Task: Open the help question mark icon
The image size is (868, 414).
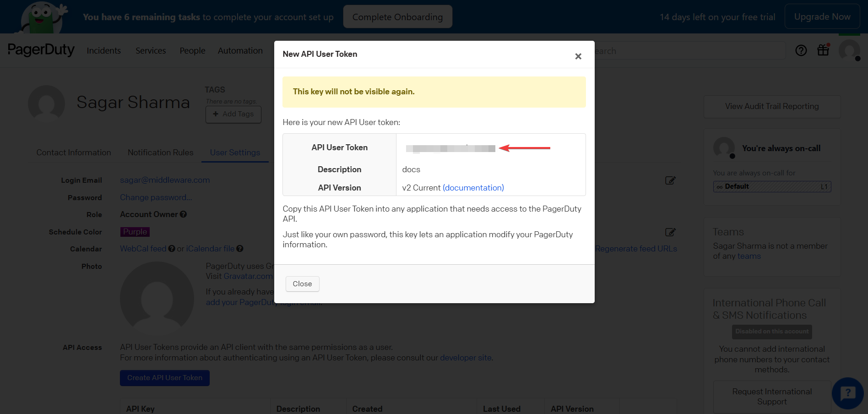Action: [x=801, y=50]
